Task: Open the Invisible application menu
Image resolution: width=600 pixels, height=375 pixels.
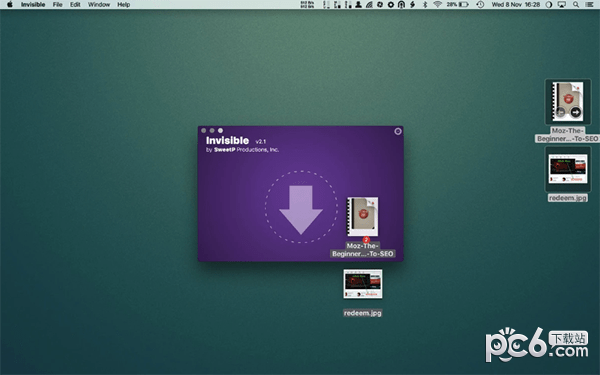Action: pyautogui.click(x=33, y=5)
